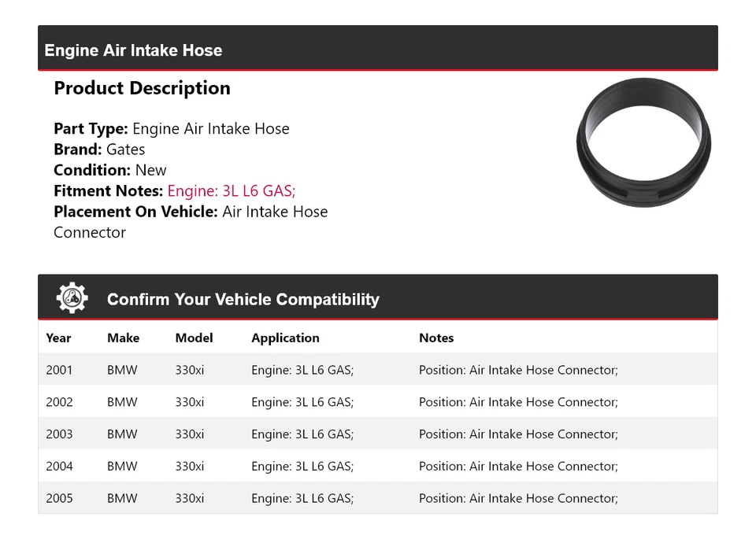The image size is (756, 539).
Task: Select the 2002 year cell
Action: [x=59, y=402]
